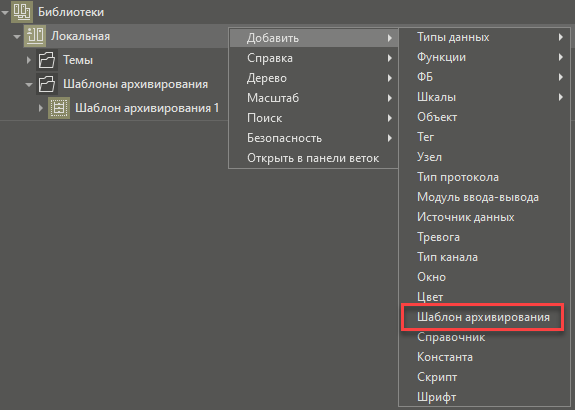The image size is (575, 410).
Task: Click the Шаблоны архивирования folder icon
Action: point(47,84)
